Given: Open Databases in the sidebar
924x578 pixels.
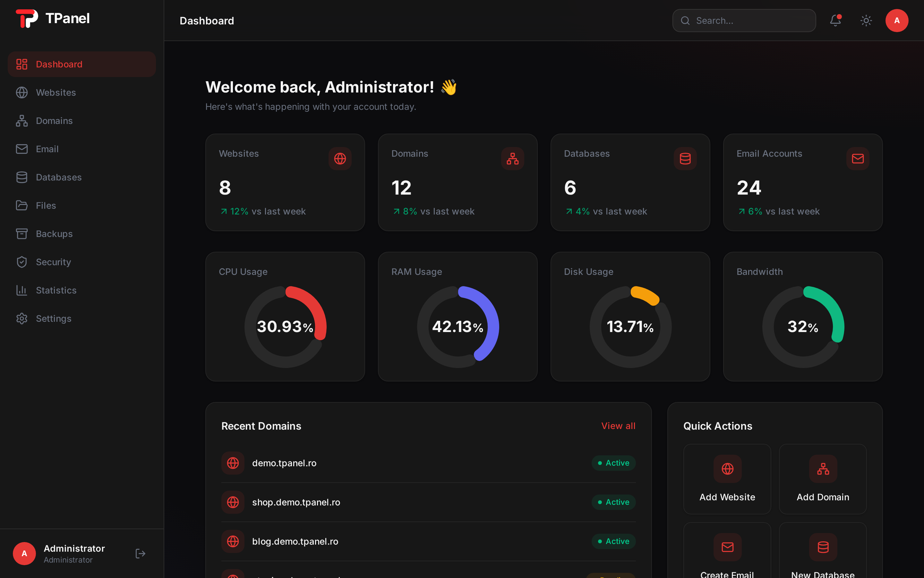Looking at the screenshot, I should click(x=82, y=177).
